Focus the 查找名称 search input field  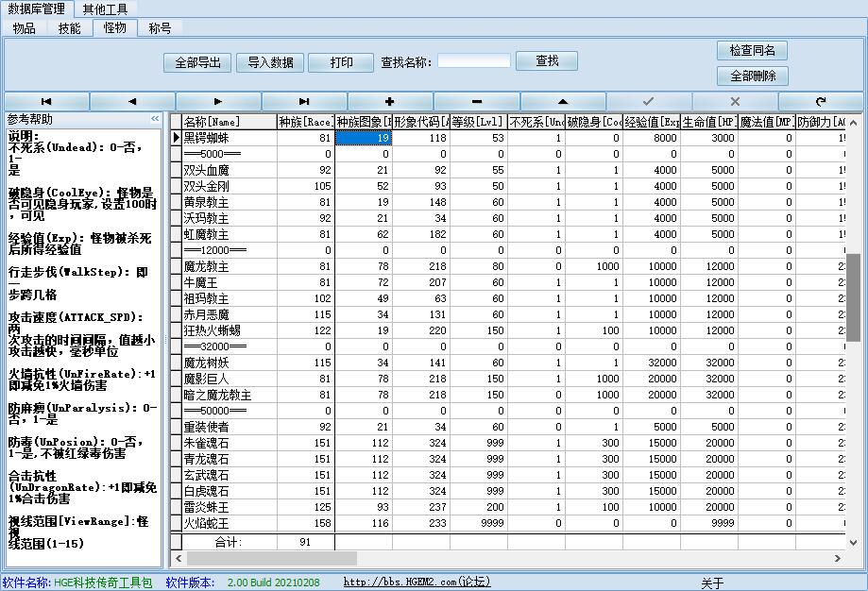(x=473, y=61)
